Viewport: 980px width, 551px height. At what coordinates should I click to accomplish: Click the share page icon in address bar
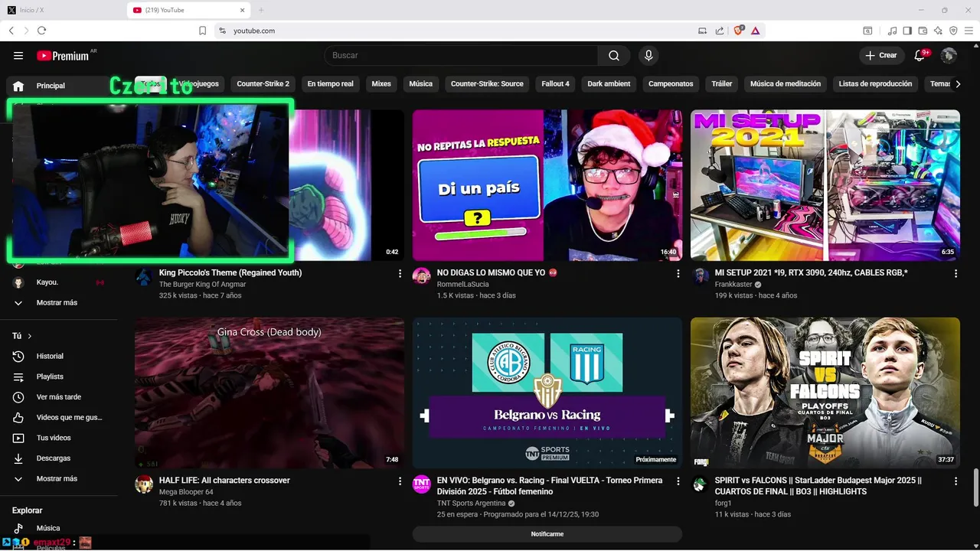(720, 31)
